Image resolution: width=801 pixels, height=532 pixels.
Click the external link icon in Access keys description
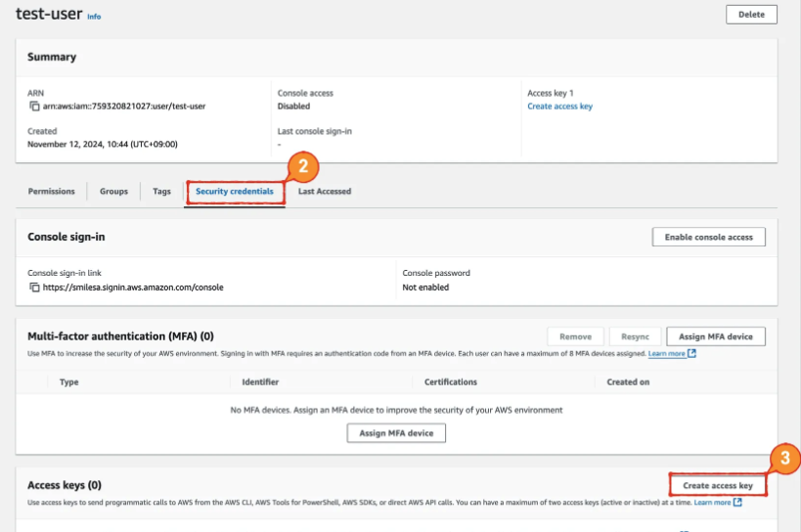(x=737, y=503)
